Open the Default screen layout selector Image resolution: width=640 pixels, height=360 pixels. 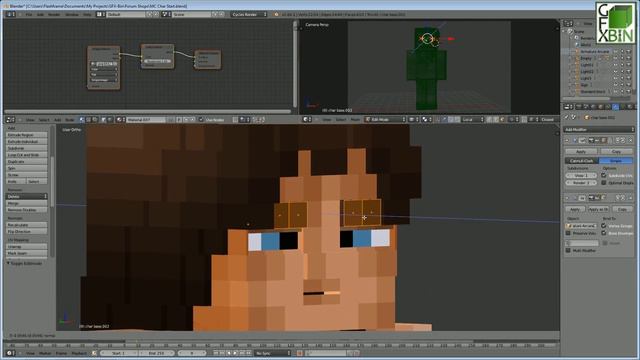[126, 14]
